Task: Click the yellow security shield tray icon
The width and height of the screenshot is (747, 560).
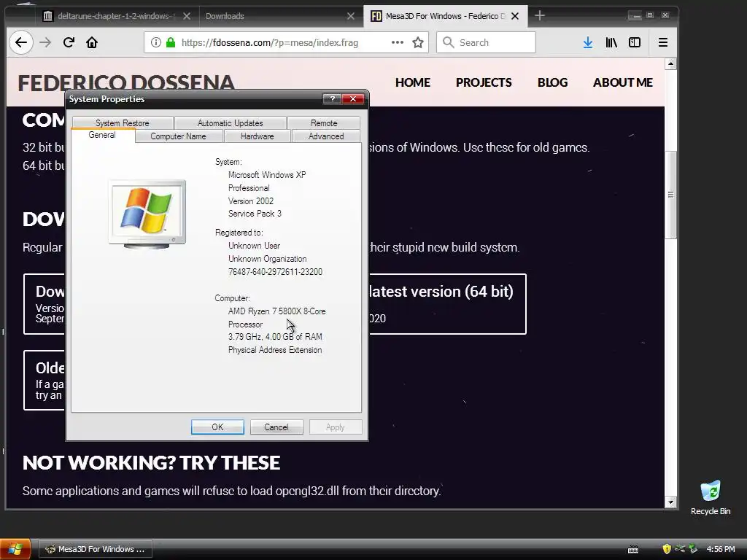Action: (667, 549)
